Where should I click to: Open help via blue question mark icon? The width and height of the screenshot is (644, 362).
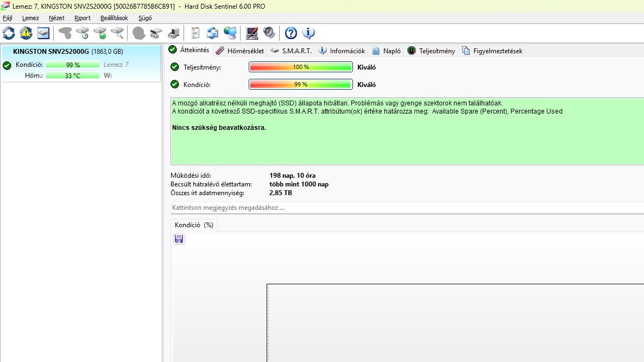291,33
